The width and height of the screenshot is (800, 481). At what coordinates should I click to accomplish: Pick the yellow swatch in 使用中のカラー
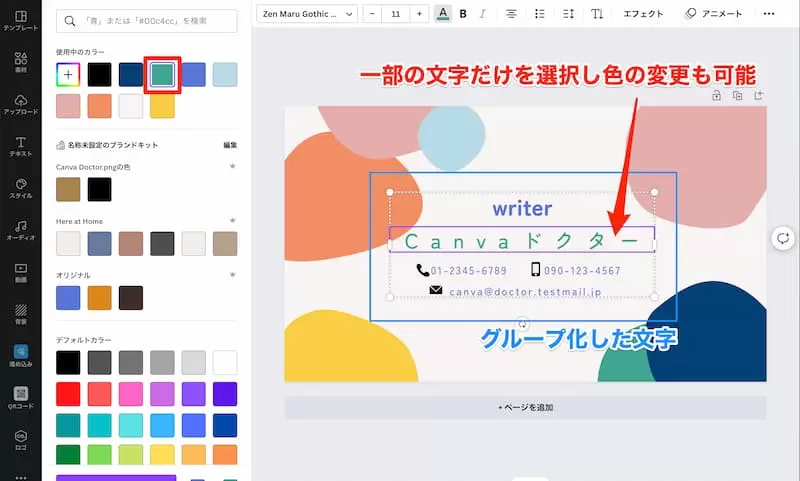[x=162, y=106]
